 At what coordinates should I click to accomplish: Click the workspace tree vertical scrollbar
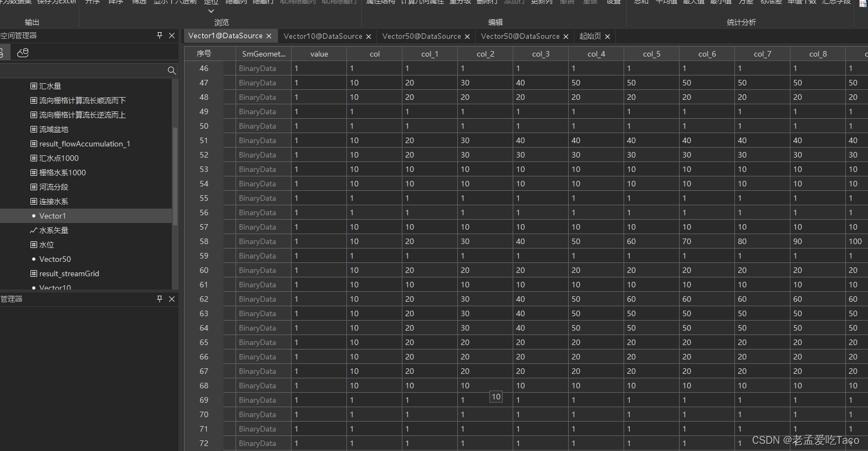click(175, 176)
